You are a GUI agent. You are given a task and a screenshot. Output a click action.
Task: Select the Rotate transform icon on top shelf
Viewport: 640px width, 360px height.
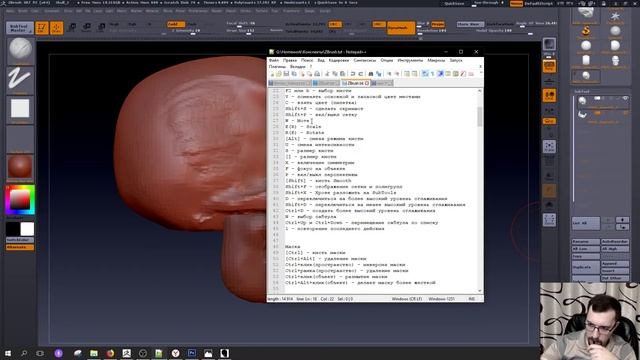click(101, 27)
